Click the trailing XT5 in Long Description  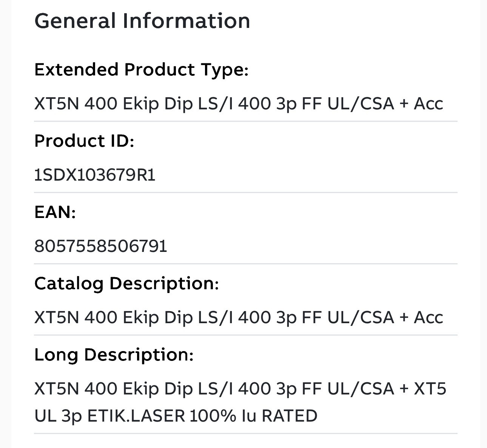click(x=430, y=389)
